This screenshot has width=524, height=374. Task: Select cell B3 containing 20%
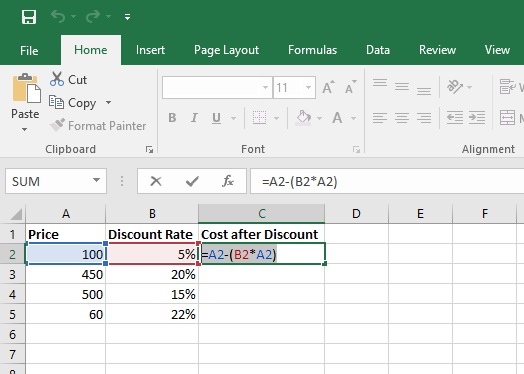(152, 274)
